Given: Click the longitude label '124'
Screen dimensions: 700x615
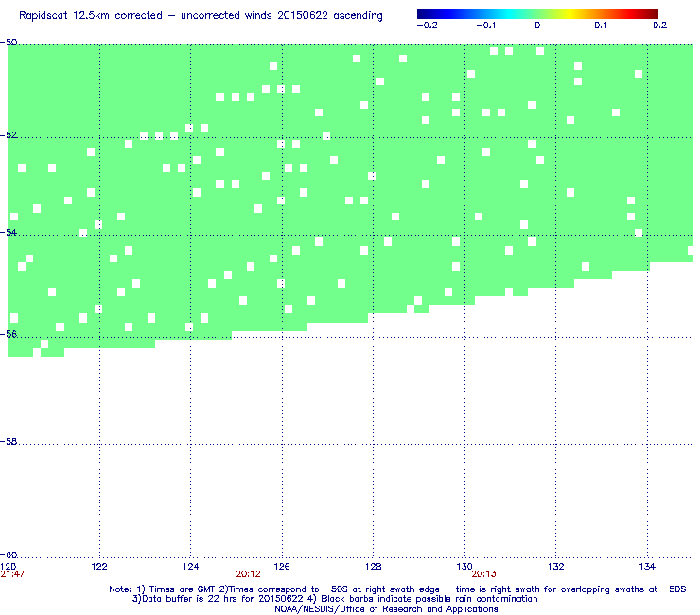Looking at the screenshot, I should click(x=191, y=567).
